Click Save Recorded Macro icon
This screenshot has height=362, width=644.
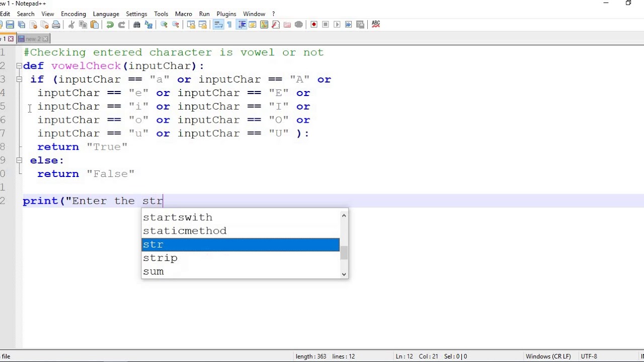[x=360, y=25]
